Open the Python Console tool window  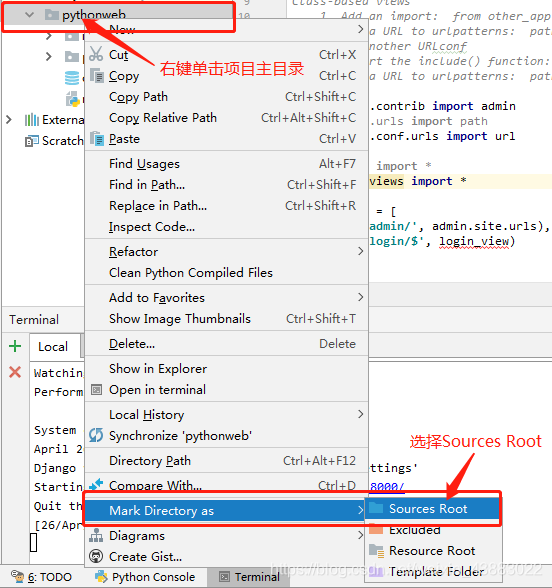146,577
